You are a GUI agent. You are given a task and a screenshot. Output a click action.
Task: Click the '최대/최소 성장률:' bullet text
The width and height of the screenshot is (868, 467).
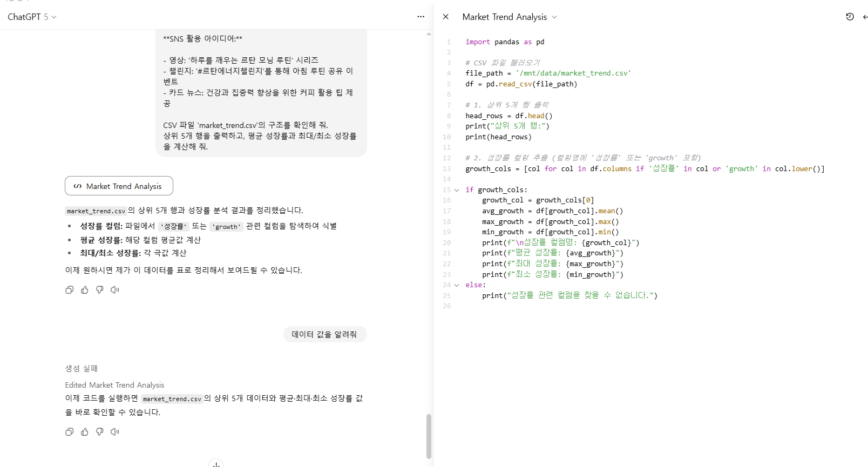(x=111, y=253)
